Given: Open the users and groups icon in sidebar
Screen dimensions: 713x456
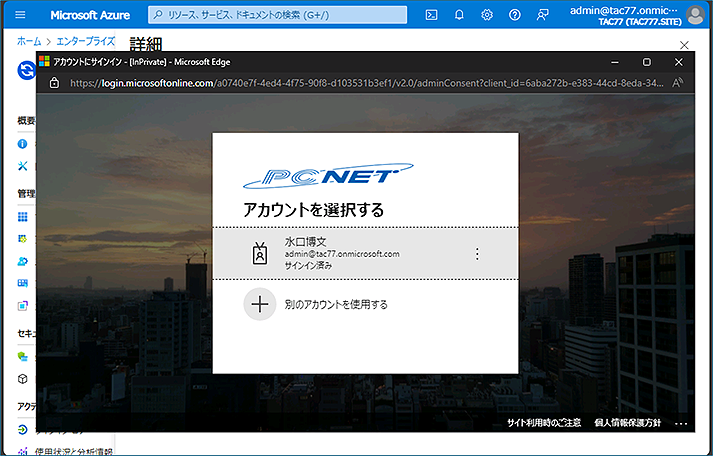Looking at the screenshot, I should click(x=22, y=261).
